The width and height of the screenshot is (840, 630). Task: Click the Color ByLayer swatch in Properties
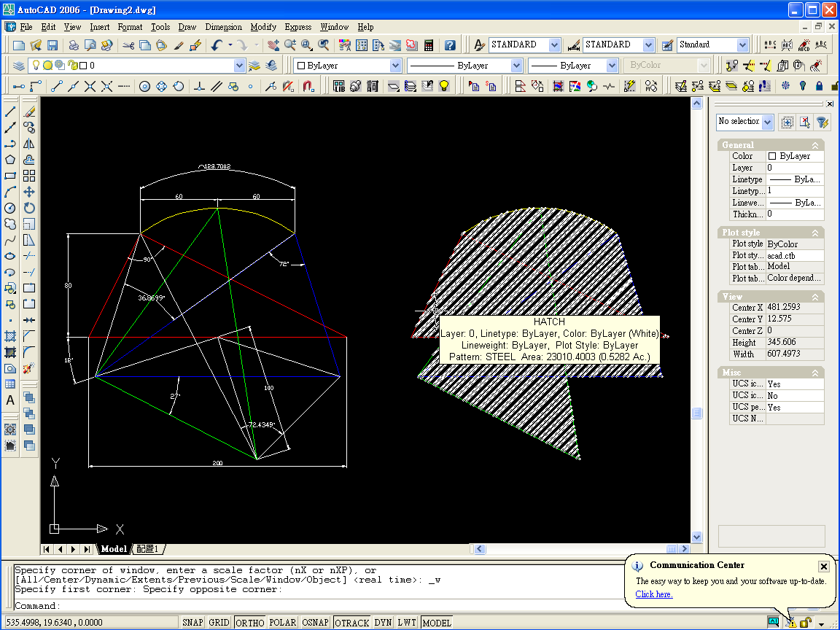coord(772,157)
